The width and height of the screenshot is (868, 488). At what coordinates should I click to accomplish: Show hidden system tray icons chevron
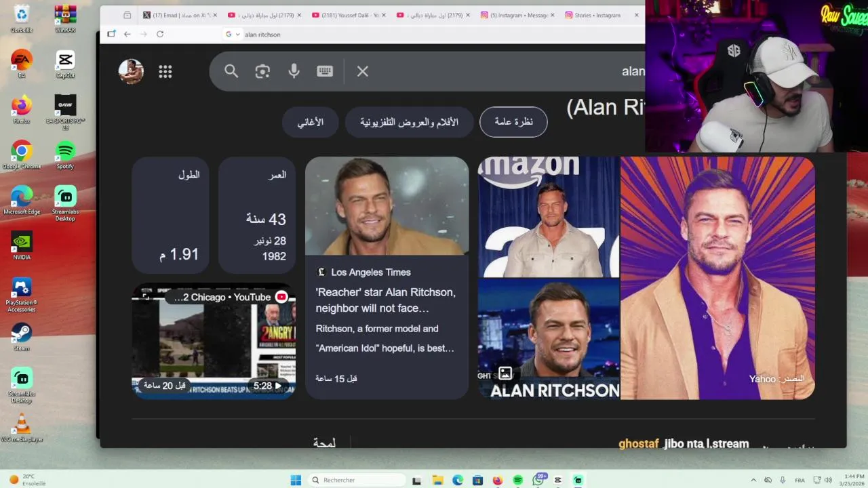coord(753,480)
